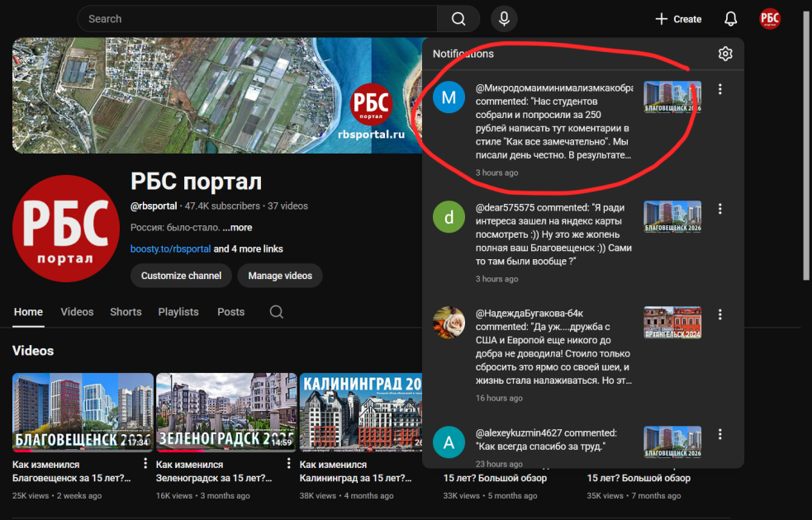Open comment "Как всегда спасибо за труд"
Viewport: 812px width, 520px height.
coord(546,439)
